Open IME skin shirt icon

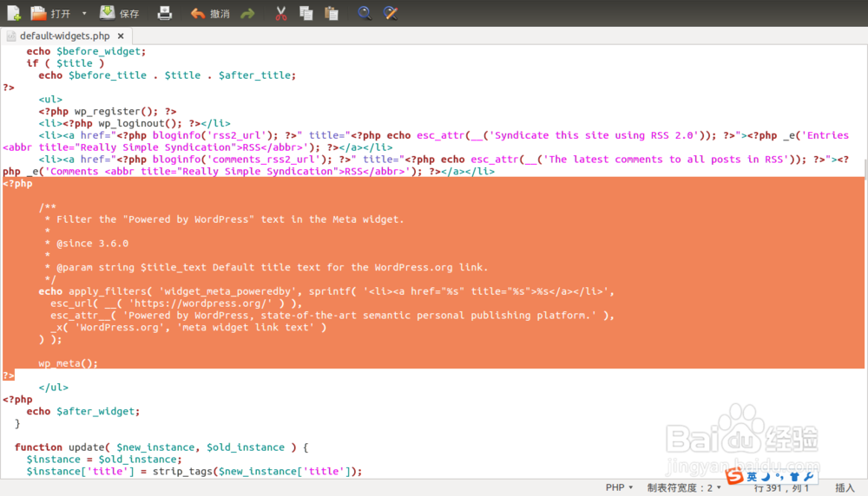click(x=794, y=477)
